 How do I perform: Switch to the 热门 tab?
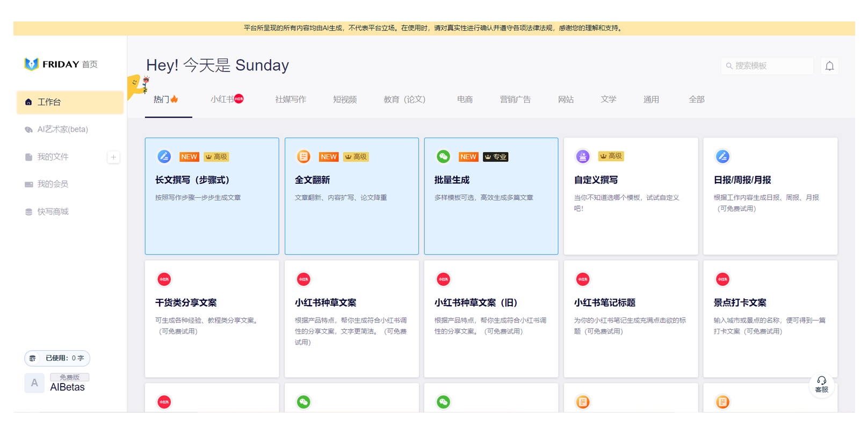[166, 99]
